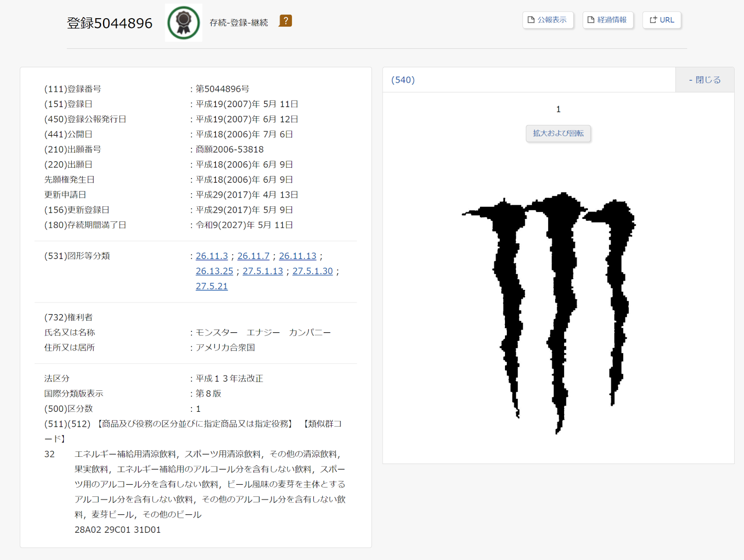The image size is (744, 560).
Task: Select the 27.5.1.13 classification link
Action: click(263, 271)
